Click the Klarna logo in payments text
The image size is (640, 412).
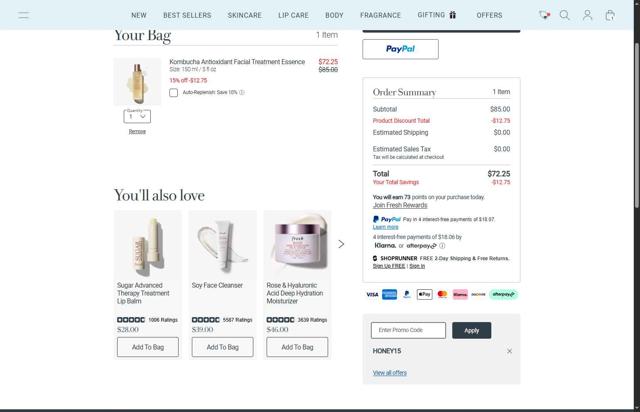point(385,245)
